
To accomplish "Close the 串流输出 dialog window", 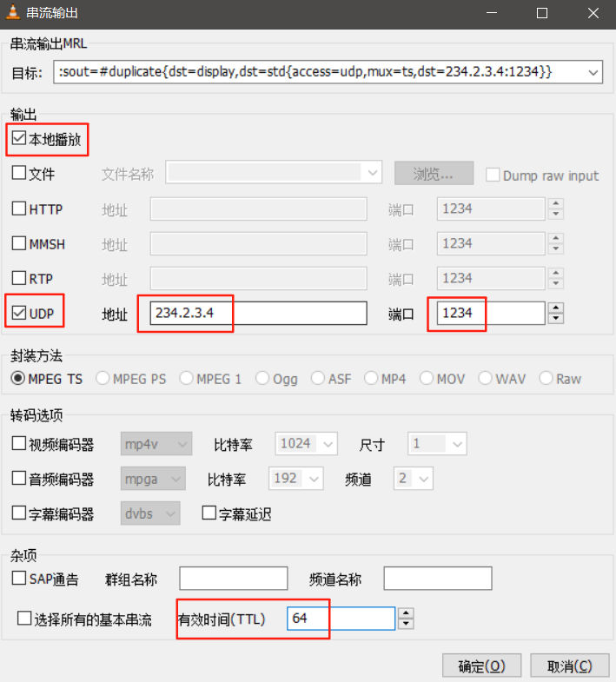I will (x=593, y=13).
